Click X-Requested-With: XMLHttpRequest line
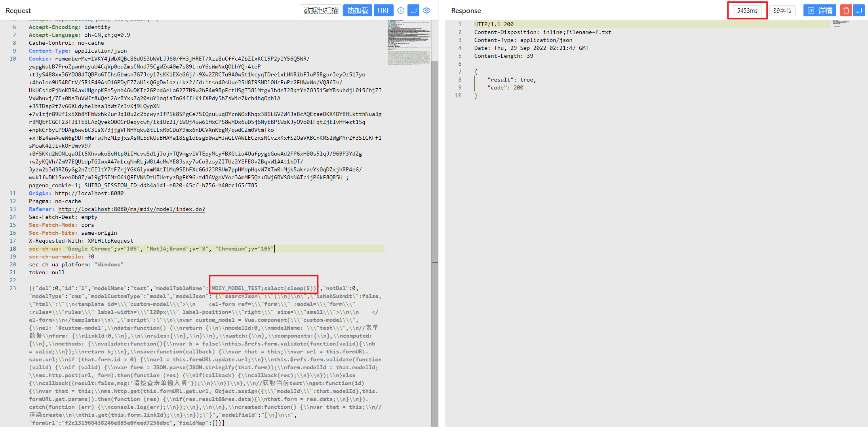The image size is (868, 433). 81,241
